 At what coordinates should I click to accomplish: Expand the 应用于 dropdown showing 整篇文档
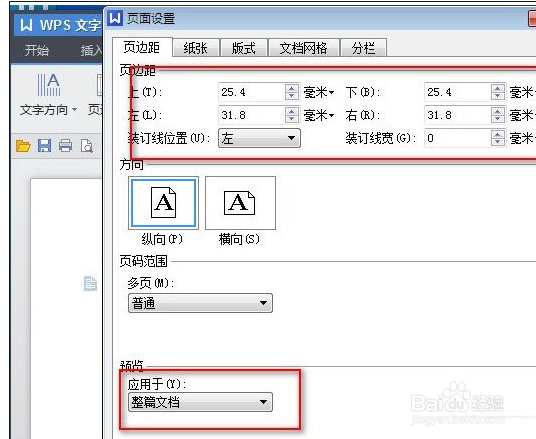[x=200, y=402]
